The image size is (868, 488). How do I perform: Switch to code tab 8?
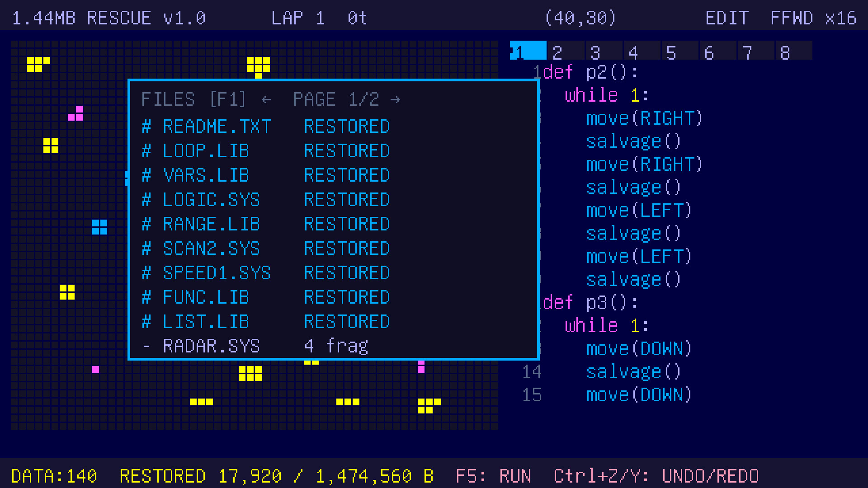tap(794, 51)
